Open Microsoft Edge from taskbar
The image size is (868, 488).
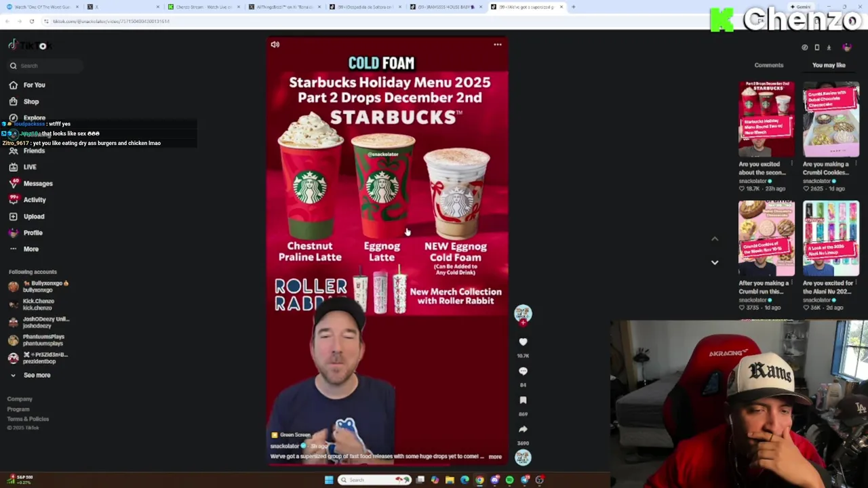465,480
